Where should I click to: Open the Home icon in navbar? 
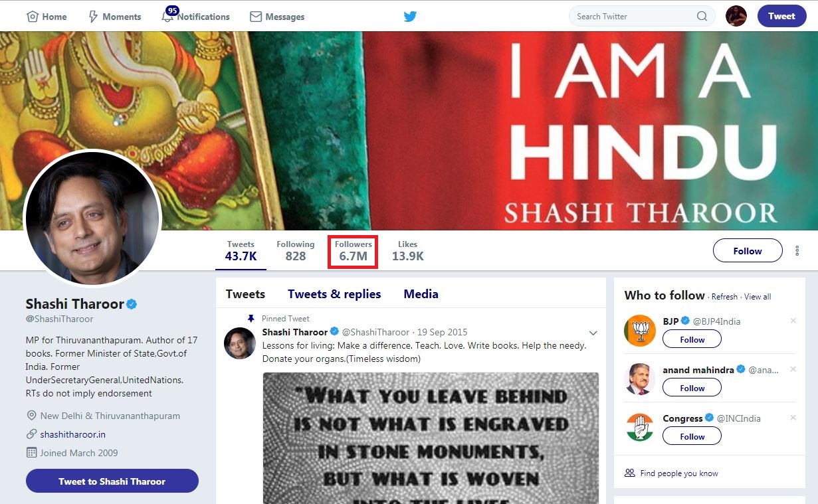click(x=32, y=17)
